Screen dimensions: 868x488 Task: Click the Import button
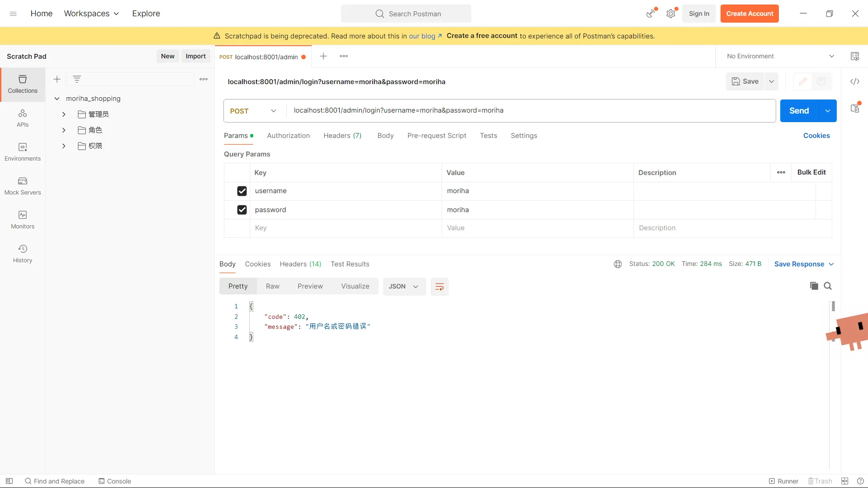point(195,56)
